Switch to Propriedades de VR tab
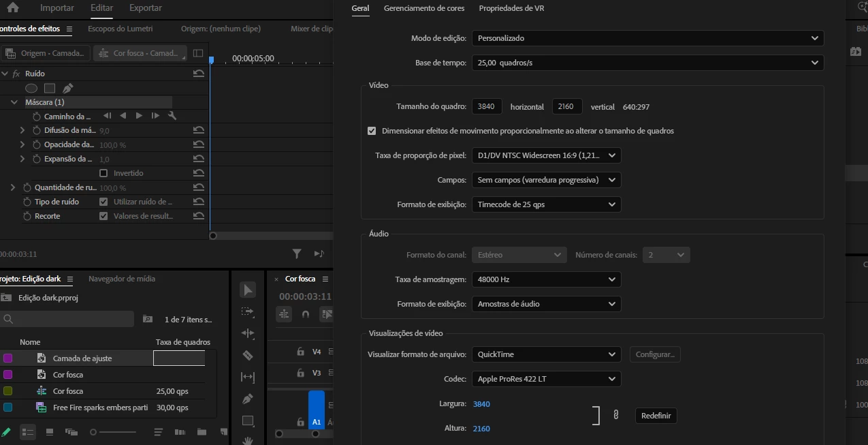 click(x=511, y=8)
